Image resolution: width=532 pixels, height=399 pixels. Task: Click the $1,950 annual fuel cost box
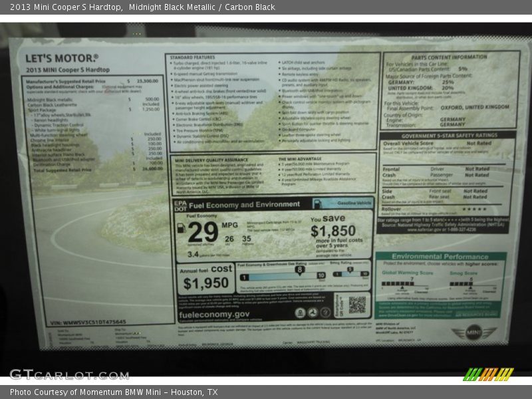[205, 279]
